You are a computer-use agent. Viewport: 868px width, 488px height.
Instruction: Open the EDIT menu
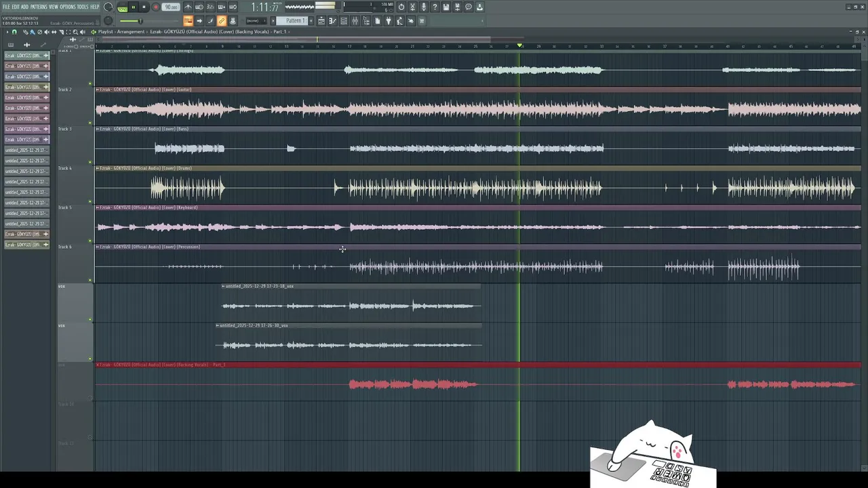pos(16,7)
